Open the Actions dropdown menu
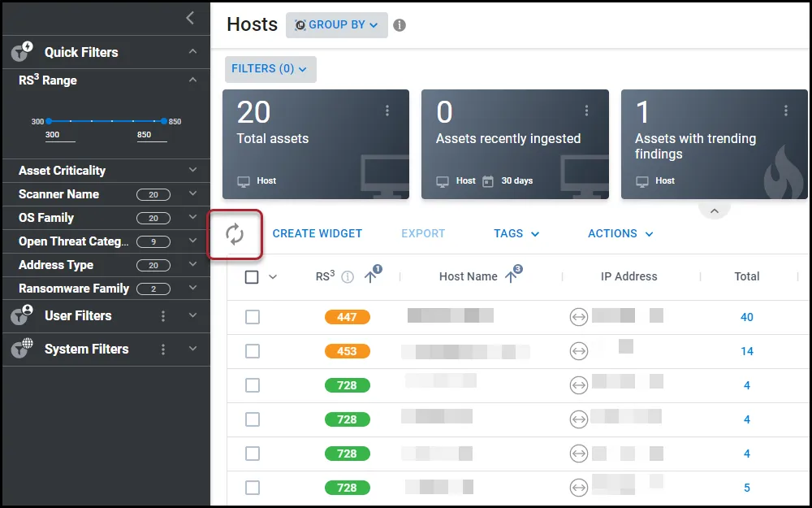812x508 pixels. (x=620, y=234)
